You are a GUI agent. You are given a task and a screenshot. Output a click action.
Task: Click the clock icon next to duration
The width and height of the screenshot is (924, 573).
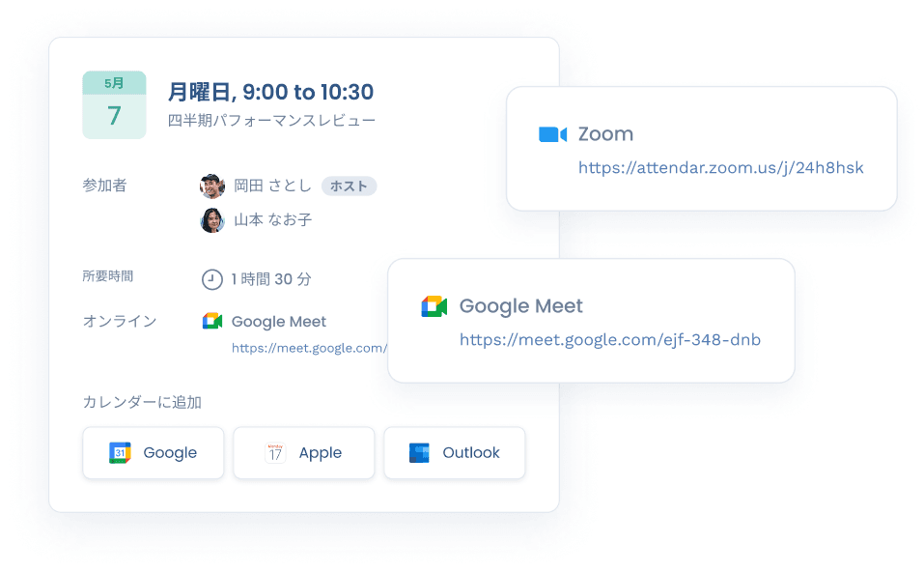pos(213,279)
